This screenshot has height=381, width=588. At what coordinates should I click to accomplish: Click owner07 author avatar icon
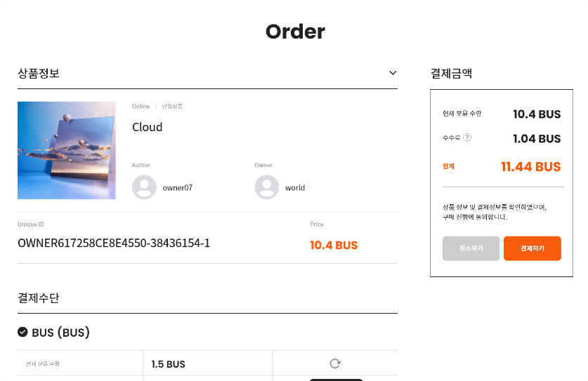144,187
